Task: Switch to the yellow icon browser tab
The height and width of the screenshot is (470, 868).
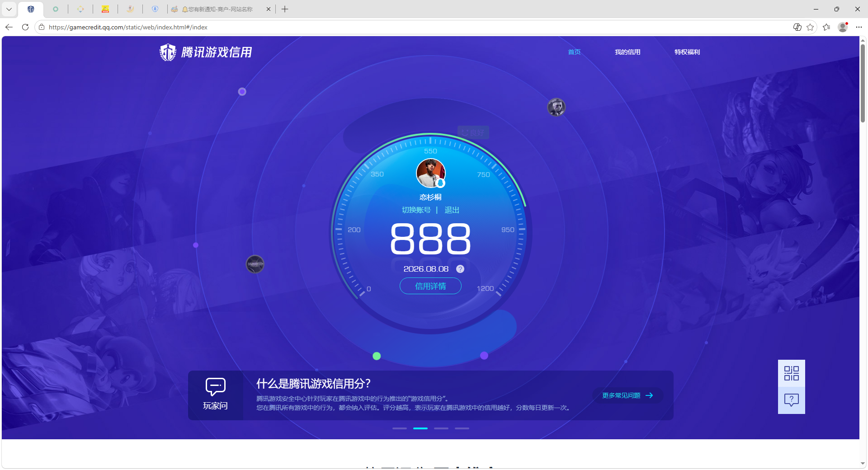Action: pos(105,9)
